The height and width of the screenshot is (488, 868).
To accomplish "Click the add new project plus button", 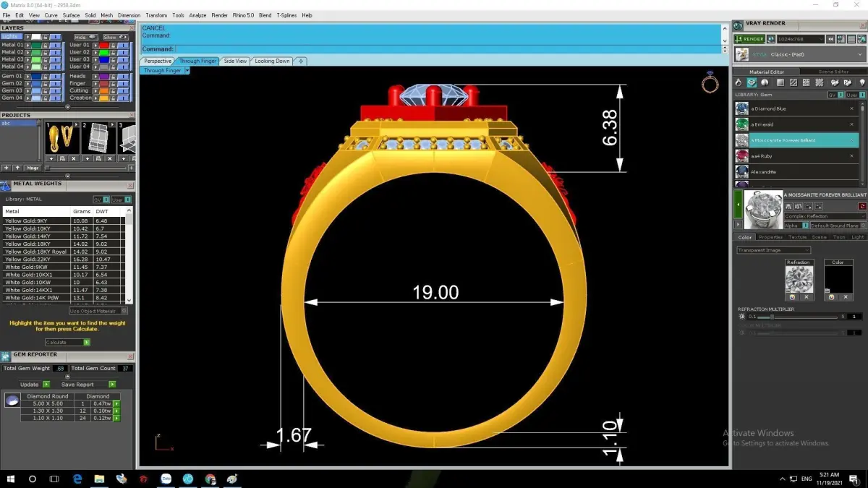I will click(x=7, y=168).
